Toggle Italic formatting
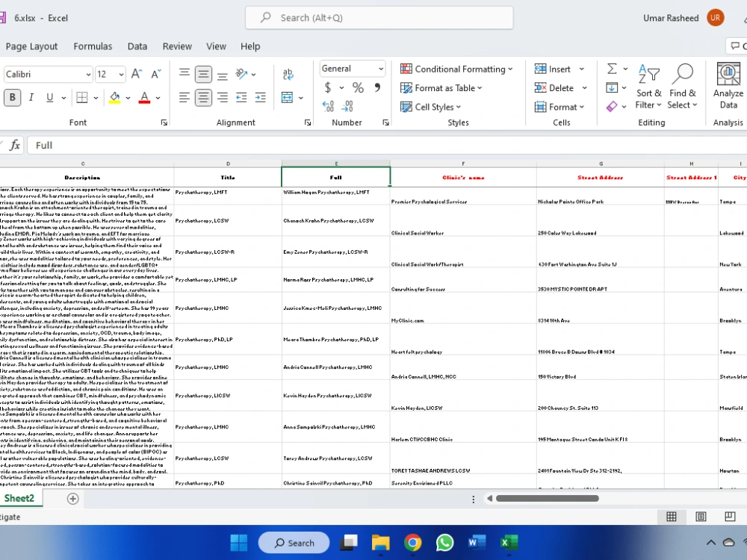 click(x=31, y=98)
